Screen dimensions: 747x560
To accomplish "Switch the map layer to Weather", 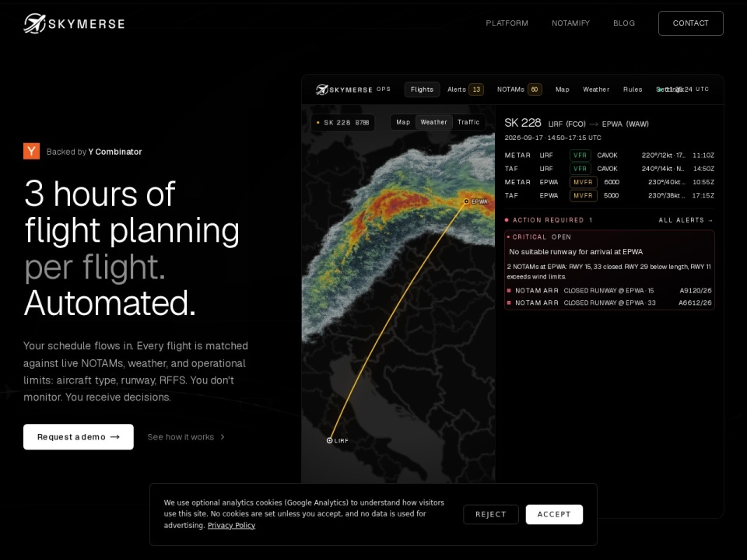I will pyautogui.click(x=433, y=122).
